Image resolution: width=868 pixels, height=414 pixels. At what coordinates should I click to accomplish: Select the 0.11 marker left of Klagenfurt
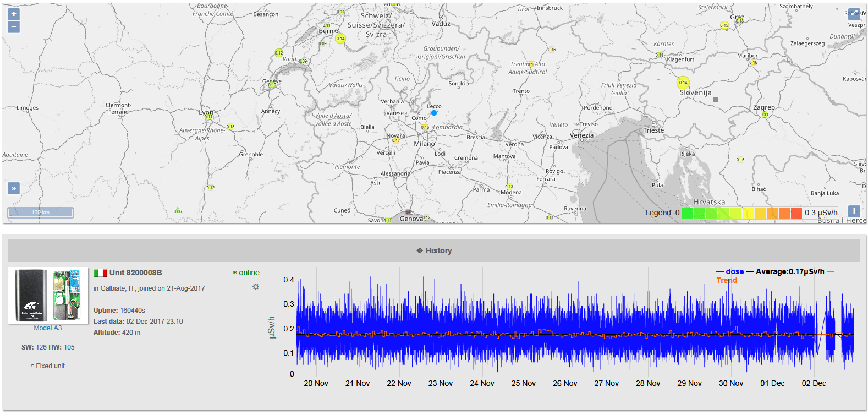(x=659, y=55)
